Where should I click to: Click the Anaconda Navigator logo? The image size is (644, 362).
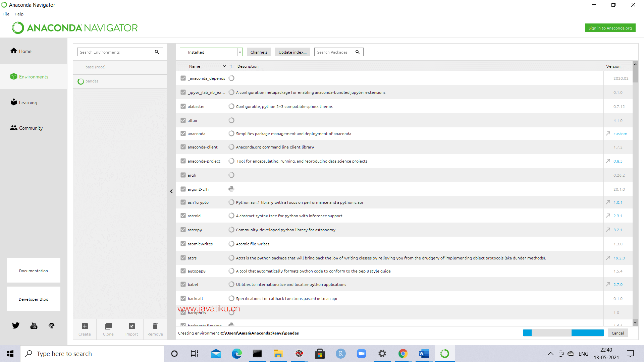tap(74, 28)
